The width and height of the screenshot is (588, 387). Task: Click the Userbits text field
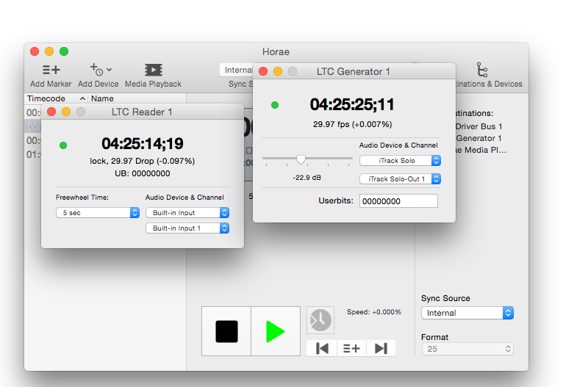pos(398,200)
